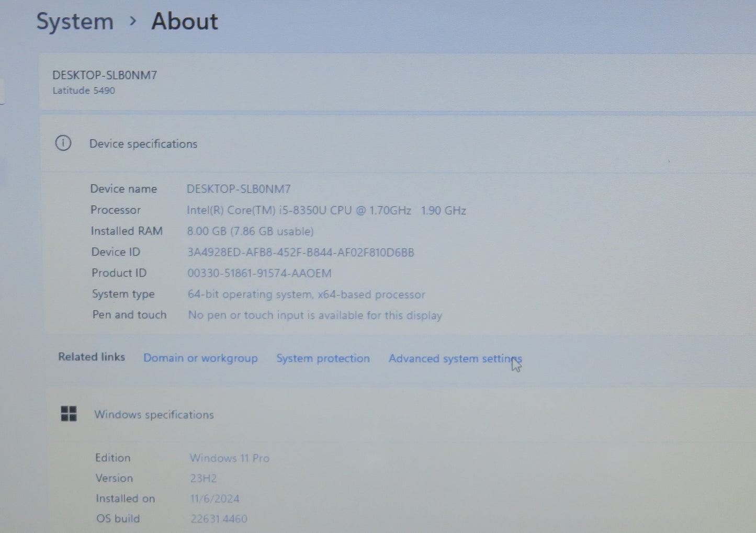Click the OS build number 22631.4460
Image resolution: width=756 pixels, height=533 pixels.
tap(218, 519)
